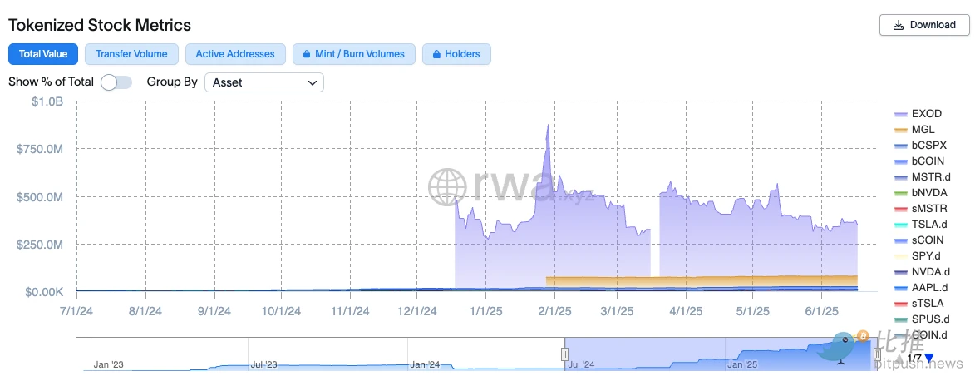Toggle Show % of Total switch
The image size is (980, 386).
pyautogui.click(x=116, y=82)
